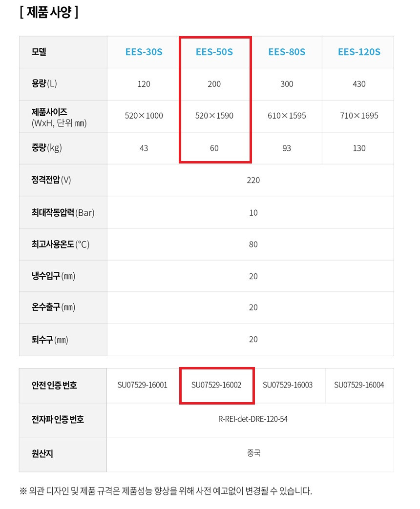Click the 430 liter capacity cell
The width and height of the screenshot is (420, 509).
[x=359, y=84]
